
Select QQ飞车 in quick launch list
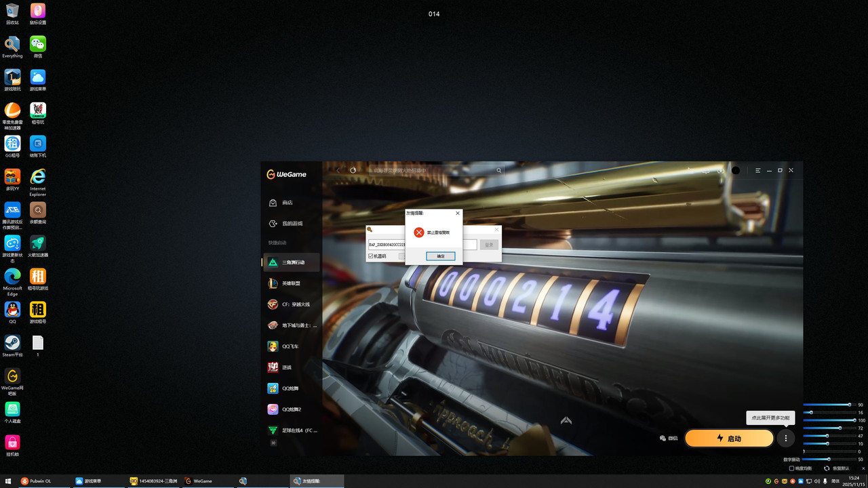(292, 346)
